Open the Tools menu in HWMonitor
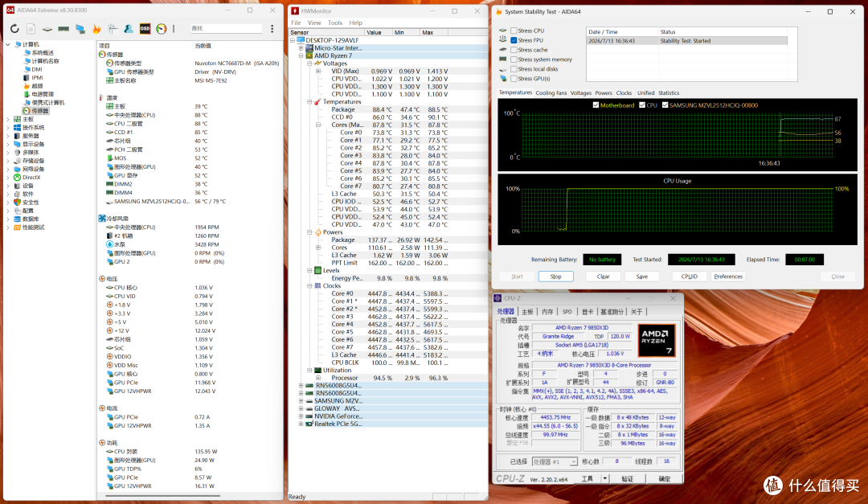The height and width of the screenshot is (504, 868). pos(335,23)
